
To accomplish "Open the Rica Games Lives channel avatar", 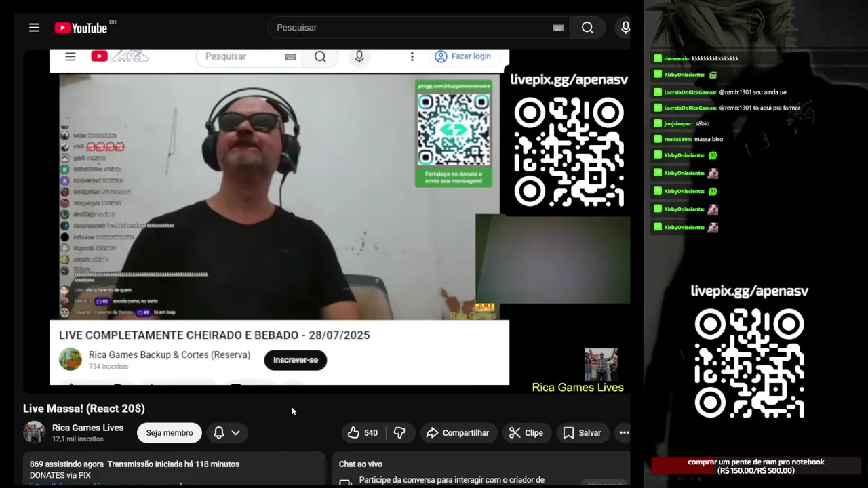I will click(35, 432).
